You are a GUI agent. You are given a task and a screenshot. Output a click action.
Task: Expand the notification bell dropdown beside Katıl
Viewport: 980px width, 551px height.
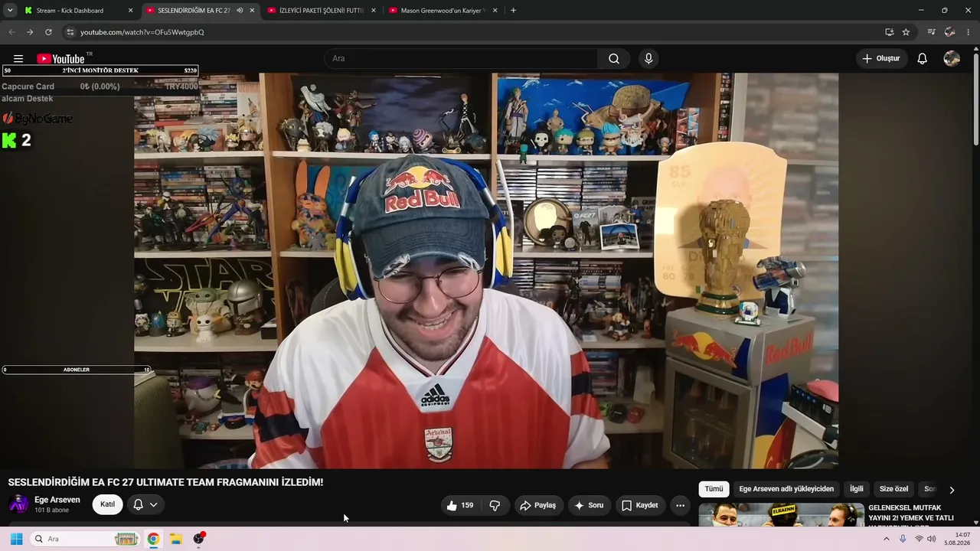click(x=145, y=505)
